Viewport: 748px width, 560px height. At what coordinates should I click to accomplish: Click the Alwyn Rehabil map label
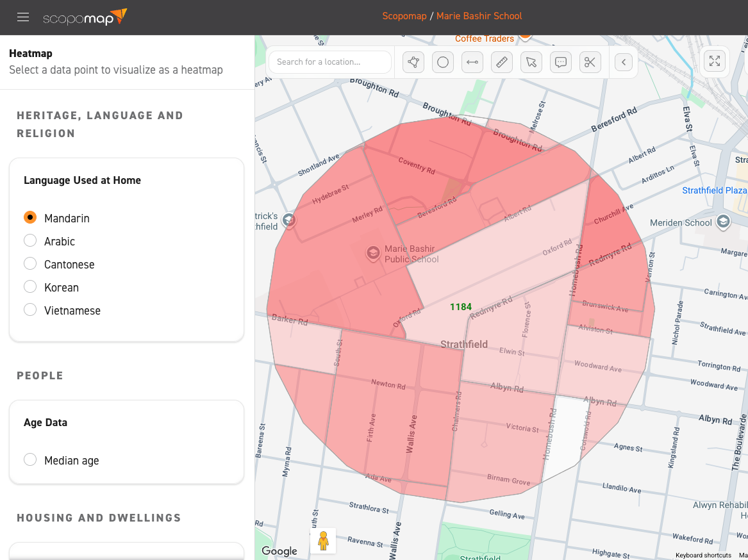(x=720, y=505)
